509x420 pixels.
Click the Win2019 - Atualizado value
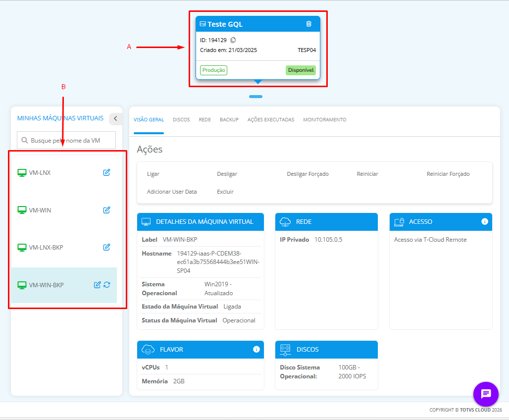218,288
